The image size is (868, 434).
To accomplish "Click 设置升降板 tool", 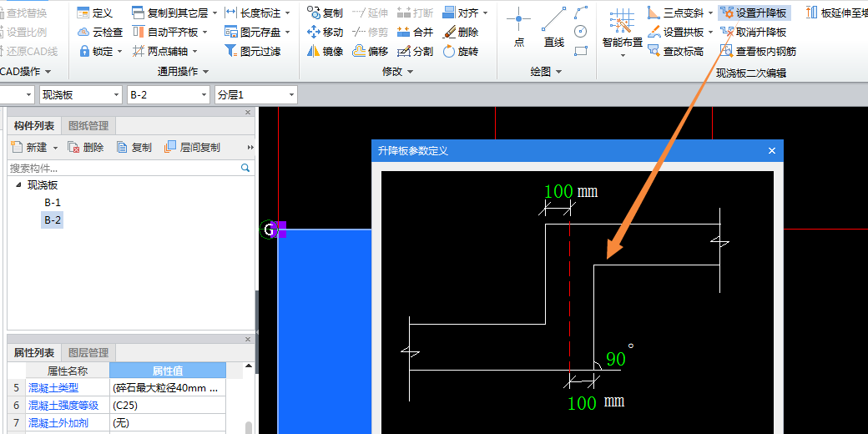I will tap(754, 13).
